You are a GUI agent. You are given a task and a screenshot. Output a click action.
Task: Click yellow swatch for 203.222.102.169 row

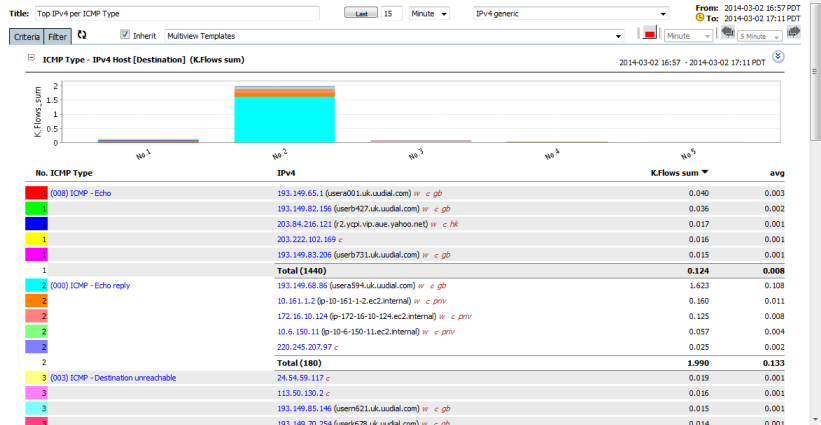point(37,239)
